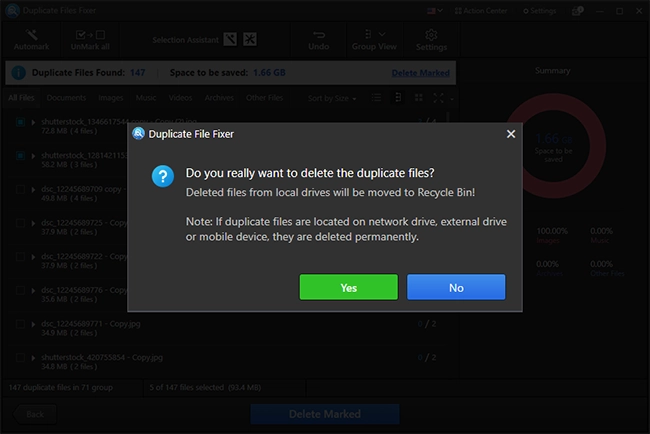650x434 pixels.
Task: Open Action Center in the title bar
Action: 481,11
